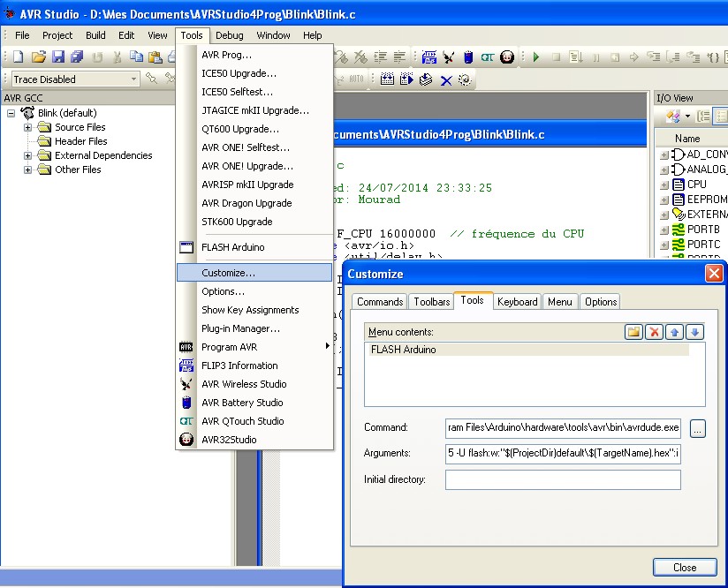
Task: Open the Debug menu
Action: pos(230,35)
